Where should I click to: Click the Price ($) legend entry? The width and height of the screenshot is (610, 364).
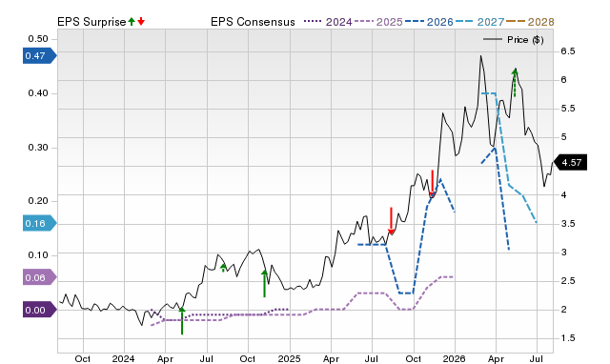[514, 40]
